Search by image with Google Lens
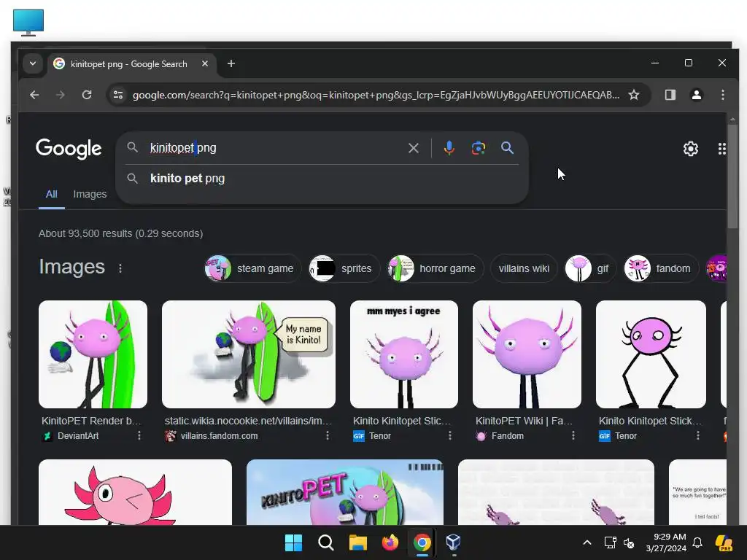Image resolution: width=747 pixels, height=560 pixels. (479, 148)
